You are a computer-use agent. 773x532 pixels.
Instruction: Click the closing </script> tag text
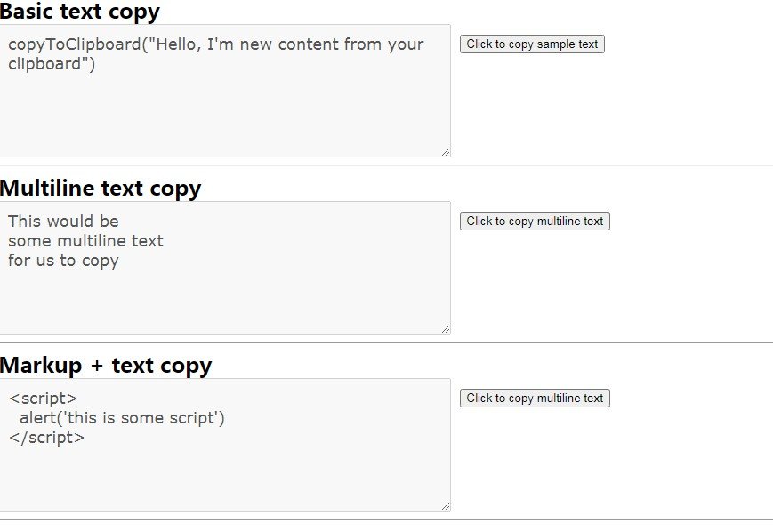point(46,438)
